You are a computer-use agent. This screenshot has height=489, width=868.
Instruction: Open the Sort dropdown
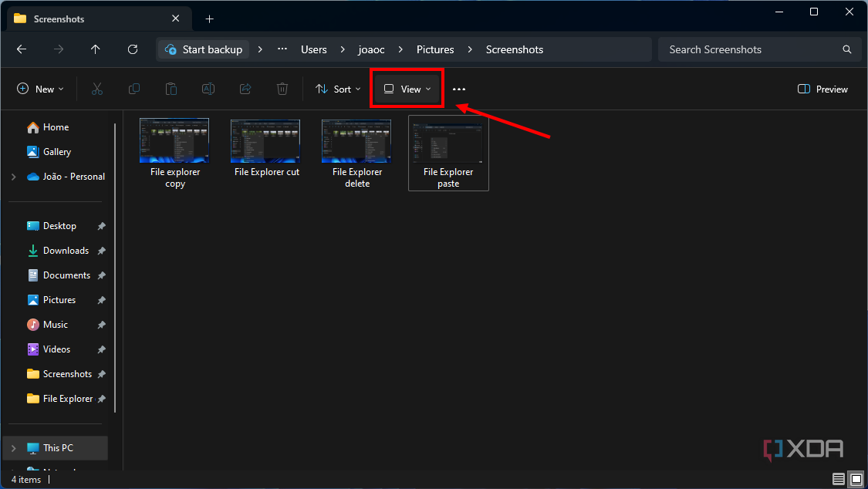click(338, 89)
